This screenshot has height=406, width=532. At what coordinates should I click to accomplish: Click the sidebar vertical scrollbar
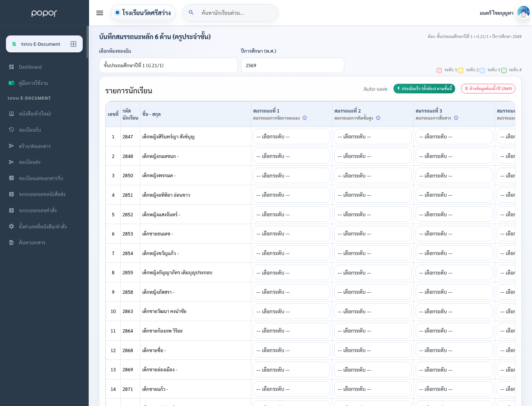click(88, 42)
